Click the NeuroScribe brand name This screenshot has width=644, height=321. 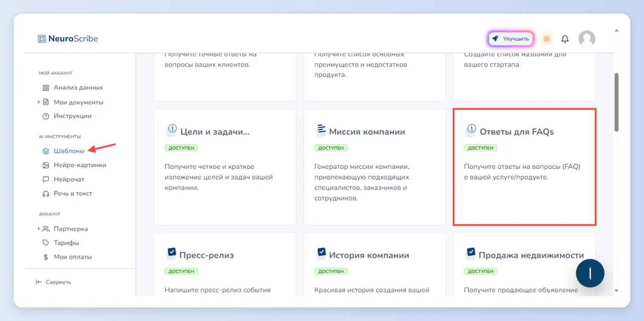(x=73, y=39)
